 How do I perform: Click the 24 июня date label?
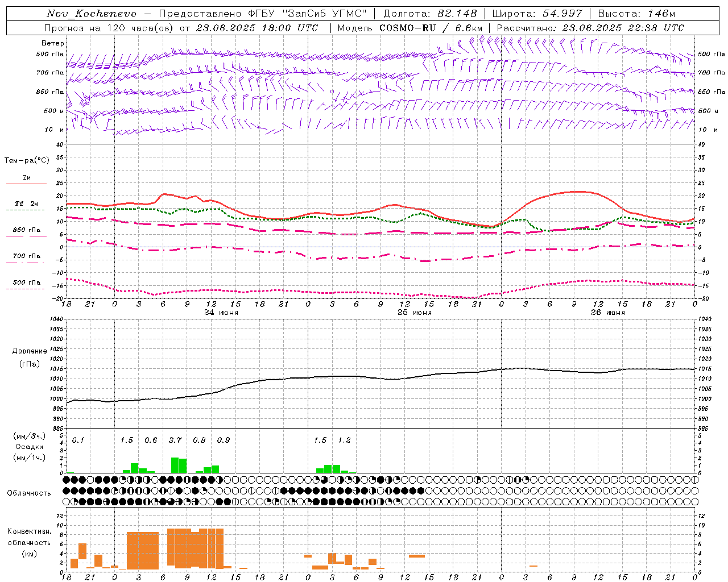click(221, 313)
